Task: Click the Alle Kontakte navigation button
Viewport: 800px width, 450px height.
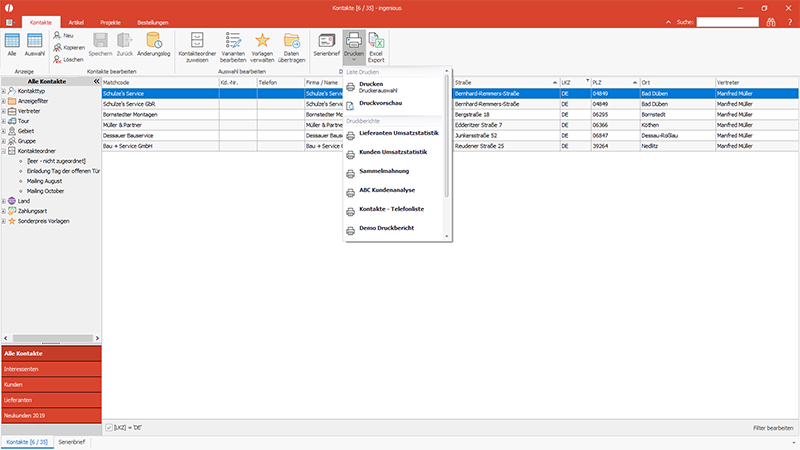Action: (51, 353)
